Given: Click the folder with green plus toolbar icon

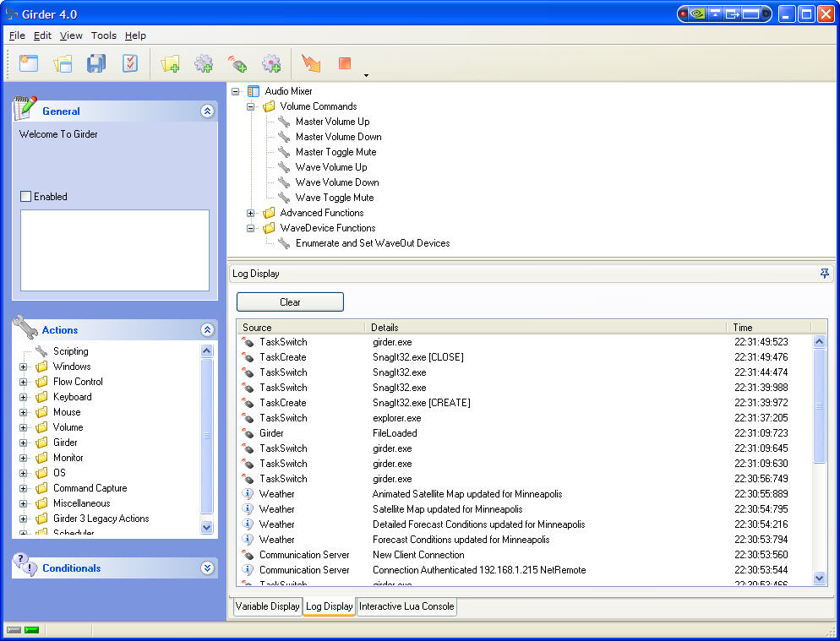Looking at the screenshot, I should point(170,63).
